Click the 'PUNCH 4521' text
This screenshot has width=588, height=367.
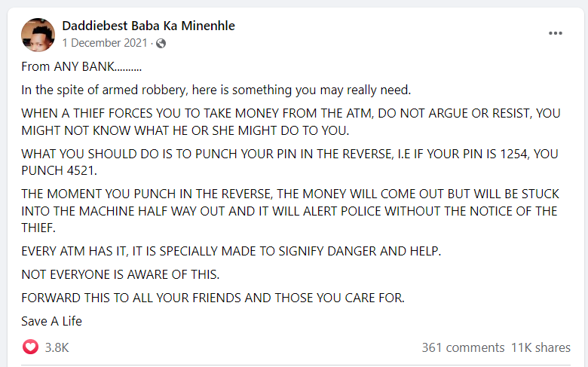pyautogui.click(x=59, y=171)
